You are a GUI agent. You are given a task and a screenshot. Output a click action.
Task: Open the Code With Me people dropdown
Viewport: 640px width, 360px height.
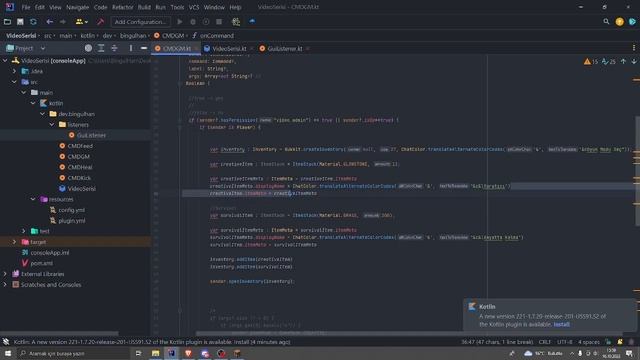tap(82, 22)
